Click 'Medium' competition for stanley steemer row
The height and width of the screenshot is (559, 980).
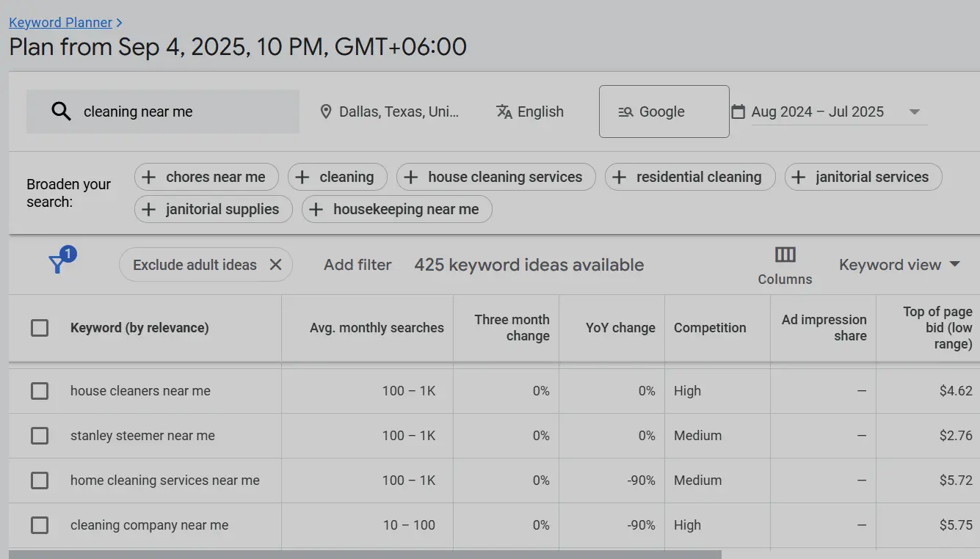tap(697, 436)
